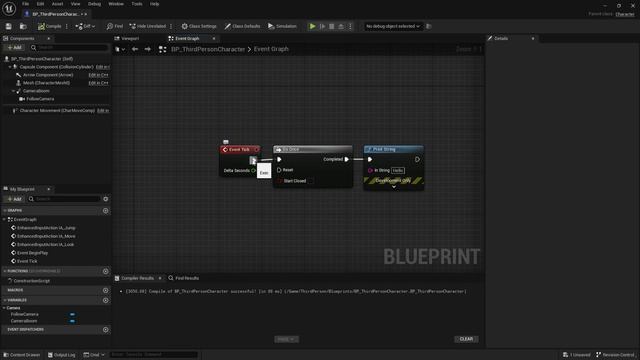Expand Print String node advanced arrow
The width and height of the screenshot is (640, 360).
394,187
